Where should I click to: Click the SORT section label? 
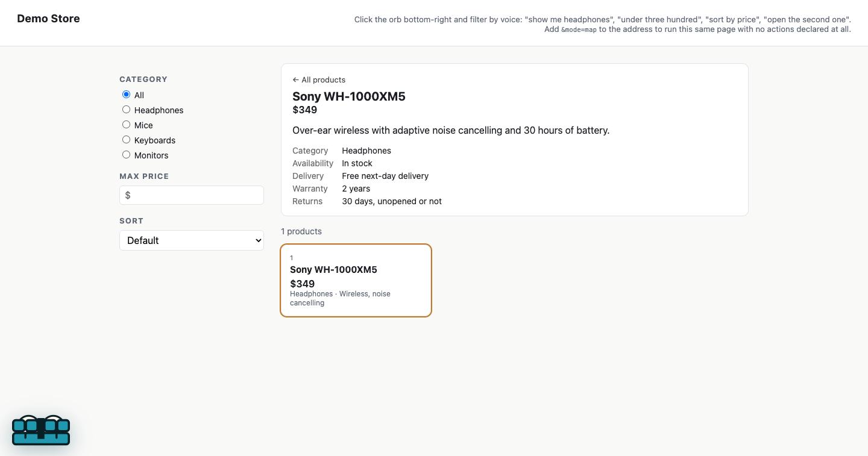point(131,220)
